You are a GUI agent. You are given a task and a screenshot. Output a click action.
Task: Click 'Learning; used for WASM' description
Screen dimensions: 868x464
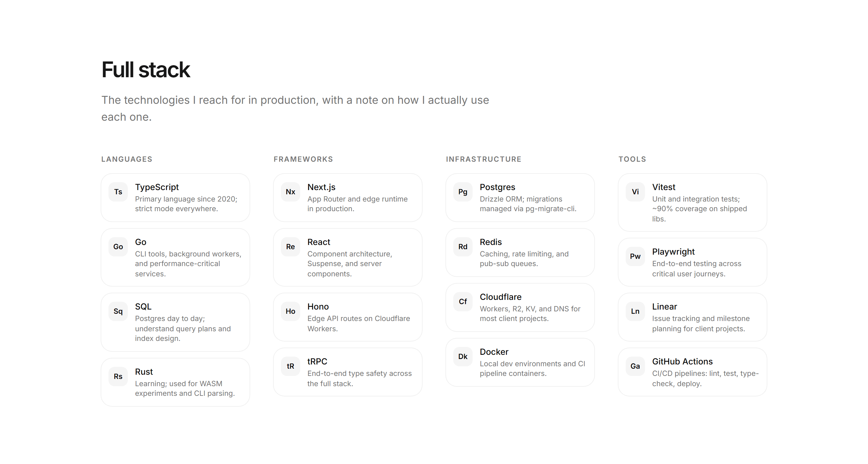coord(185,389)
